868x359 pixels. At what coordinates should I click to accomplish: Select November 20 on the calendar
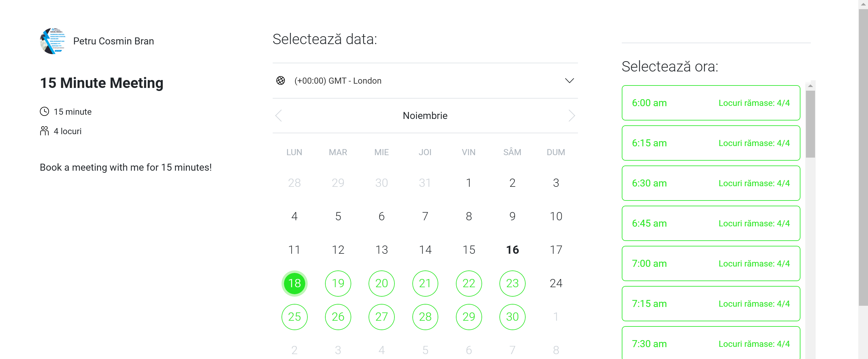[x=381, y=283]
